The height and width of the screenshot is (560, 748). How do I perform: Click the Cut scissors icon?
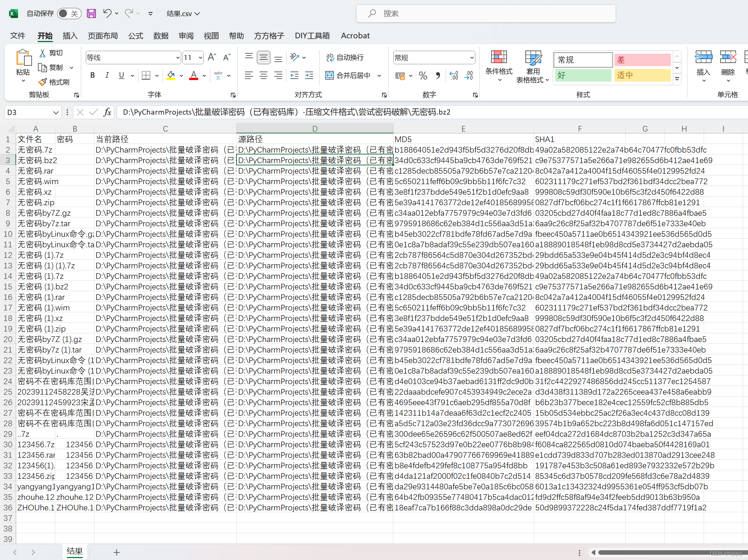tap(43, 53)
